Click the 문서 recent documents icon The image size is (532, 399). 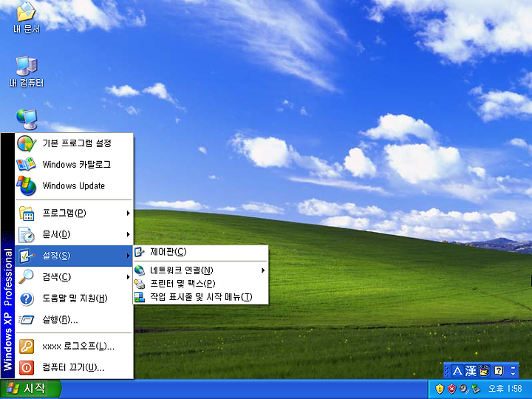pyautogui.click(x=26, y=235)
